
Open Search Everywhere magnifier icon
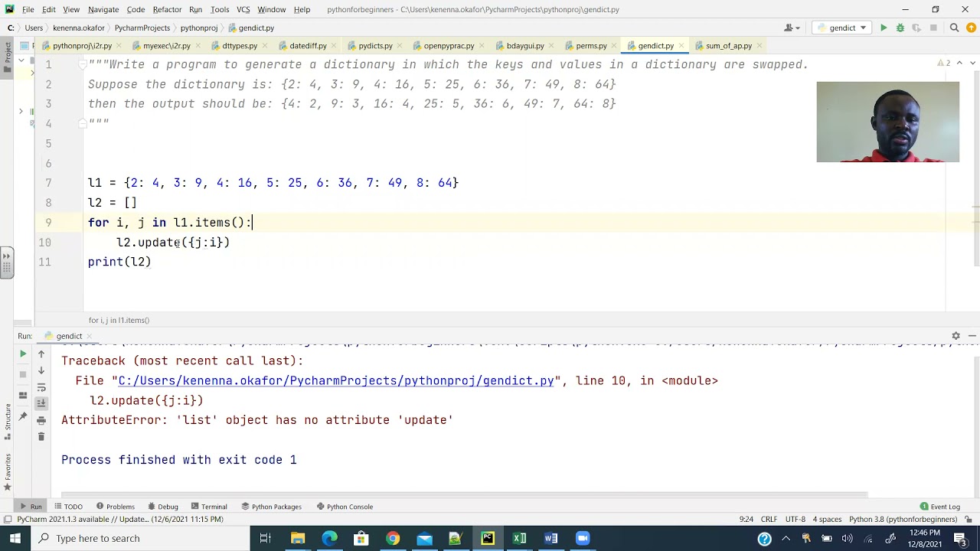point(954,28)
